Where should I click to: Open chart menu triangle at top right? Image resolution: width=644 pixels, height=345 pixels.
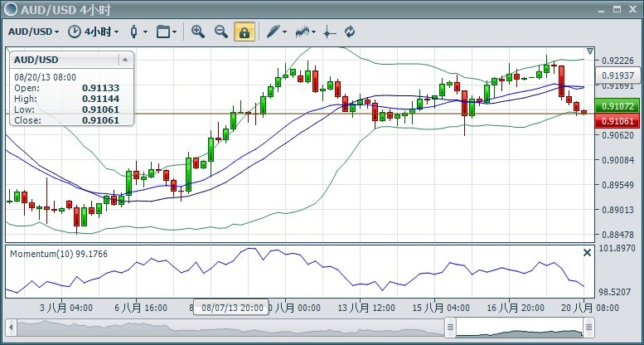590,51
